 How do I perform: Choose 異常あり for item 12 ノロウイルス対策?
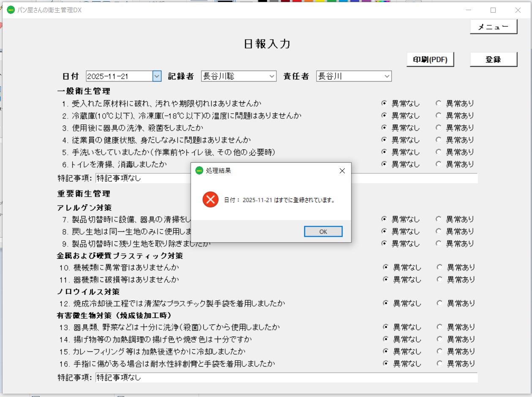[x=439, y=303]
